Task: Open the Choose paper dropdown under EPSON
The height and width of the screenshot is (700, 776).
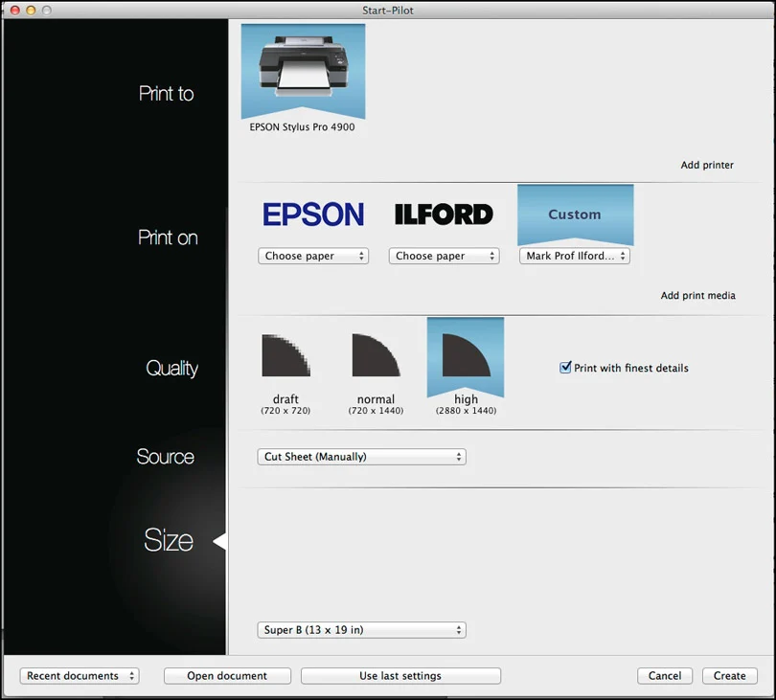Action: click(x=313, y=256)
